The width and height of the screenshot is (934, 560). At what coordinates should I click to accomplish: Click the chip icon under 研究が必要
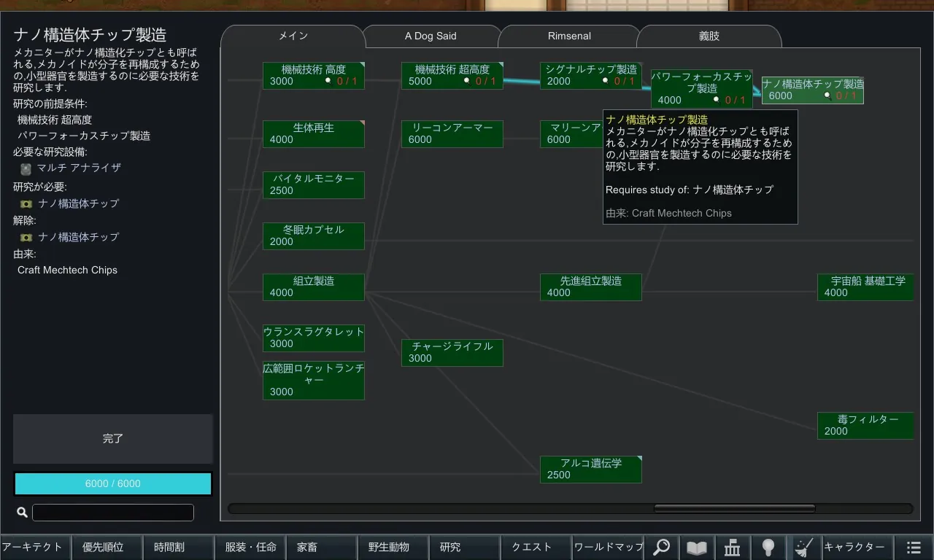(x=26, y=204)
